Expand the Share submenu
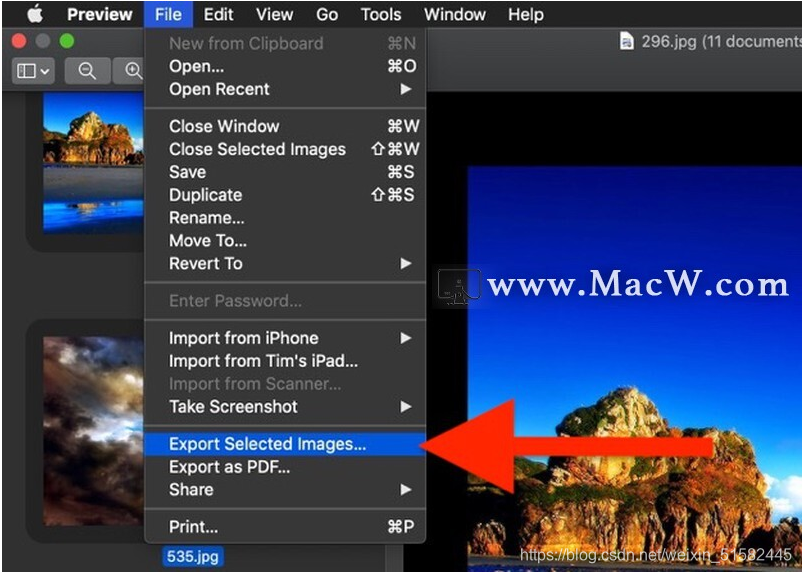Image resolution: width=802 pixels, height=574 pixels. point(285,490)
